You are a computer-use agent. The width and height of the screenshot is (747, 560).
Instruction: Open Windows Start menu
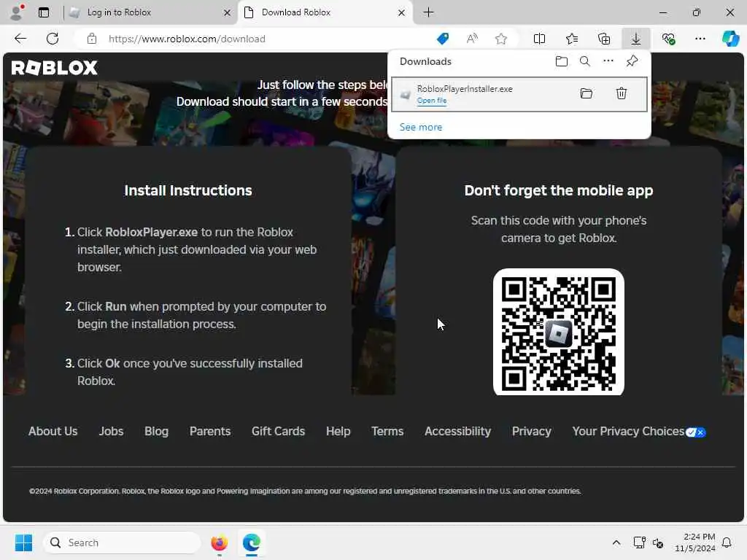(x=23, y=542)
